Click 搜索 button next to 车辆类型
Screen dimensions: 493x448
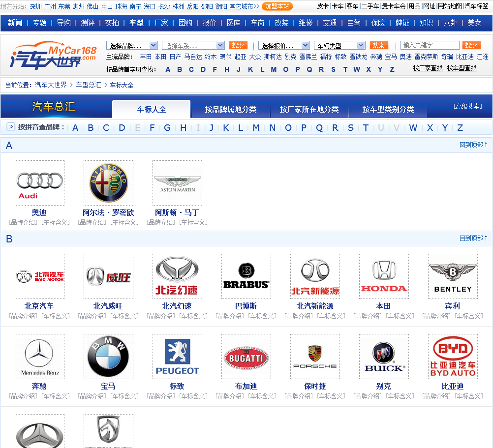[x=379, y=45]
